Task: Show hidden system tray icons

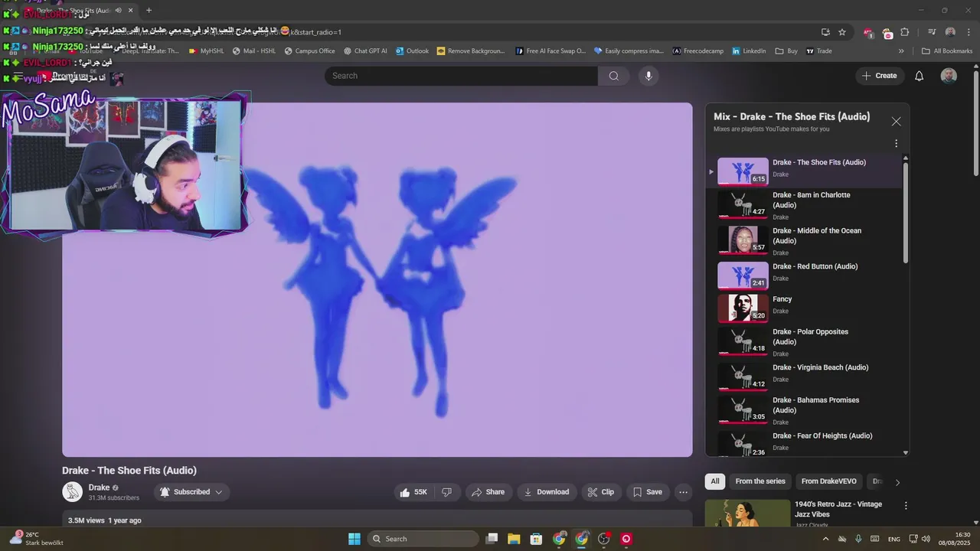Action: [825, 539]
